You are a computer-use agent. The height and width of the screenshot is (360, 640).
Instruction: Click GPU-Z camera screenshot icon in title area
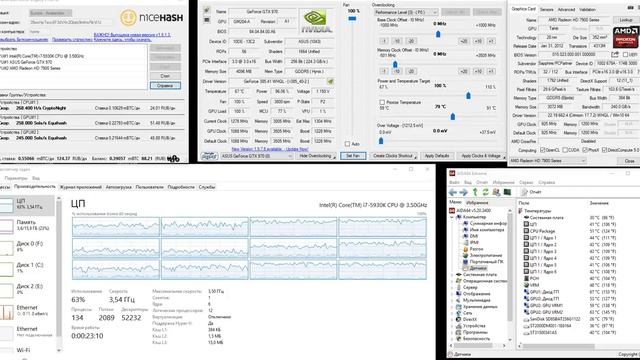click(631, 8)
